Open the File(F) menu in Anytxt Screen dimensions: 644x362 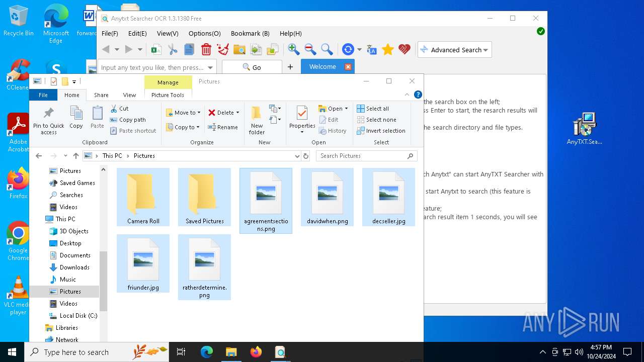110,33
